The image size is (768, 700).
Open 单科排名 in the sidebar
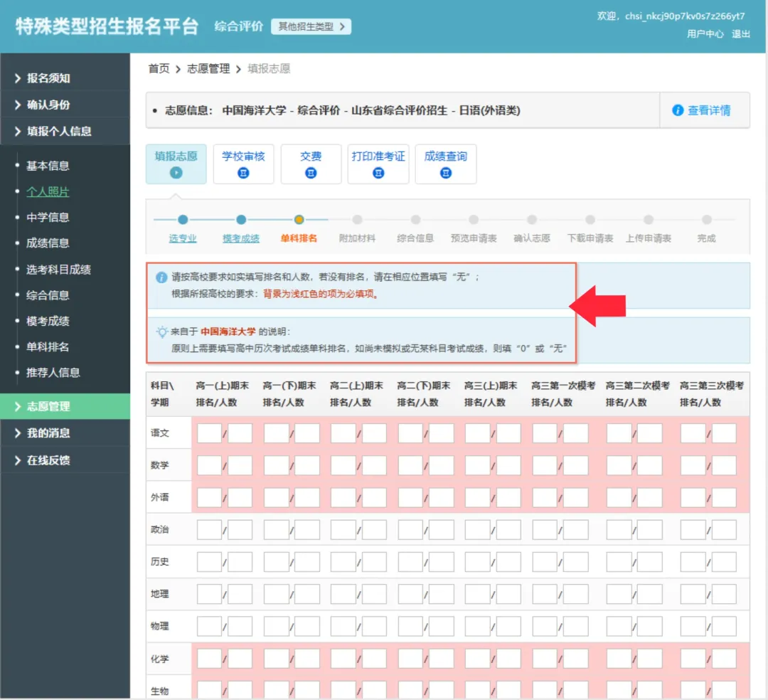pyautogui.click(x=48, y=347)
